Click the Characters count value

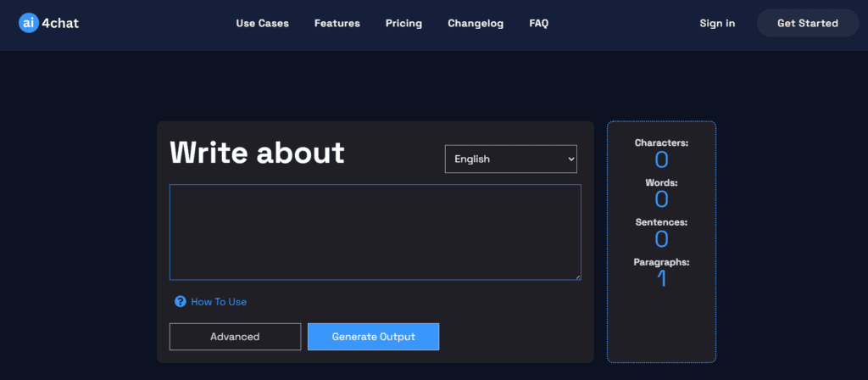point(661,159)
